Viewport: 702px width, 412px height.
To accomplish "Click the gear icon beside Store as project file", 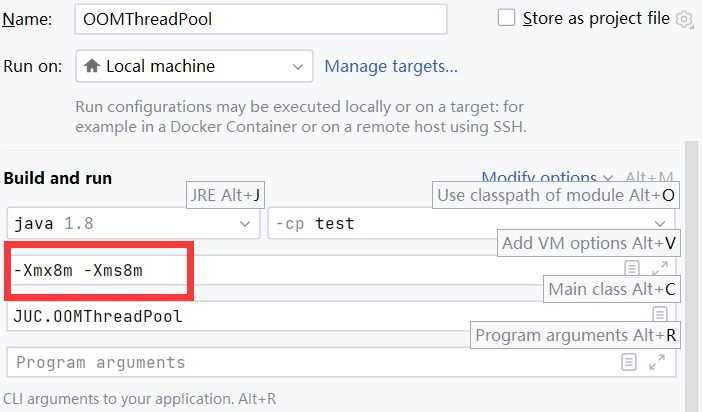I will click(x=685, y=19).
